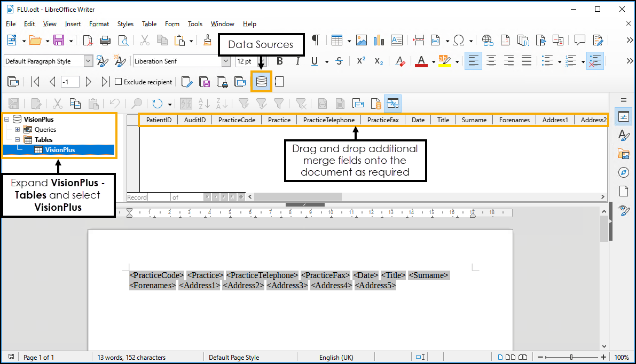Insert text box icon
Viewport: 636px width, 364px height.
[x=397, y=40]
